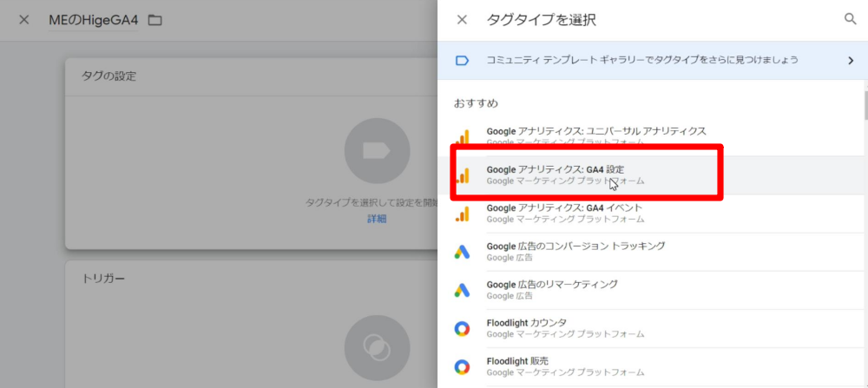Close the タグタイプを選択 panel
This screenshot has width=868, height=388.
462,20
